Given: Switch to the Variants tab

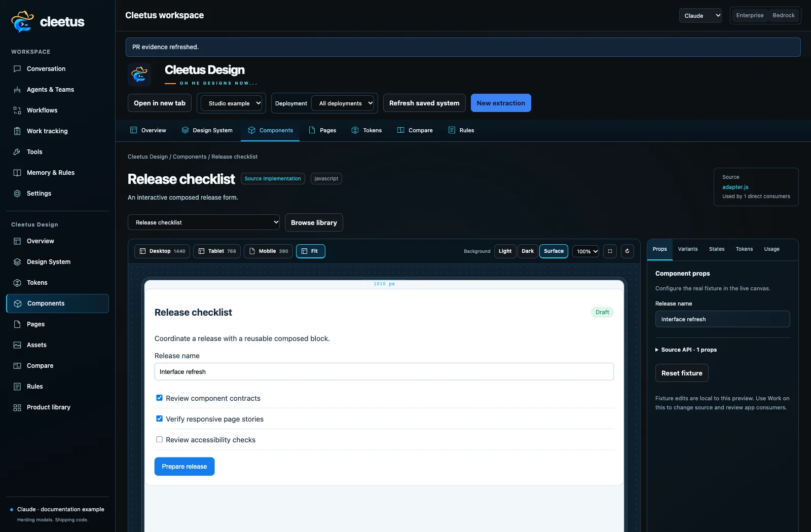Looking at the screenshot, I should click(688, 249).
